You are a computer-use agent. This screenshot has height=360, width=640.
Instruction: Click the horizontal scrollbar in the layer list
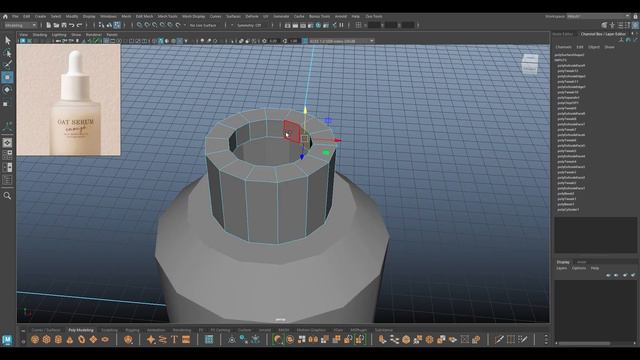pos(584,343)
